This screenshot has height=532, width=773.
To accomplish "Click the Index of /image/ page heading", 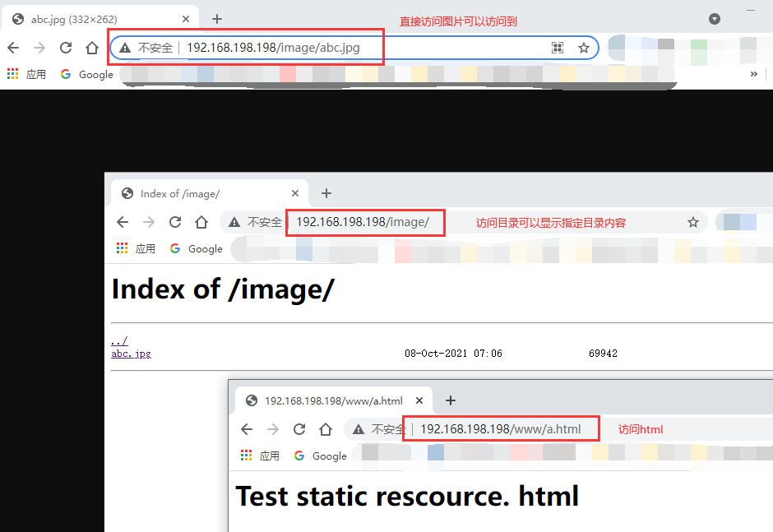I will [223, 289].
